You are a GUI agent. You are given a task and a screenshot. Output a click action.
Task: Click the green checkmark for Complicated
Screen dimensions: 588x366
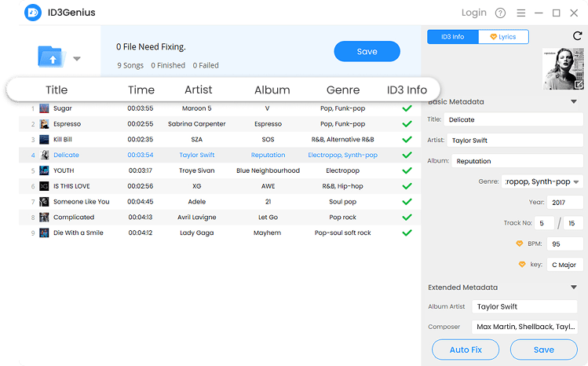point(407,217)
